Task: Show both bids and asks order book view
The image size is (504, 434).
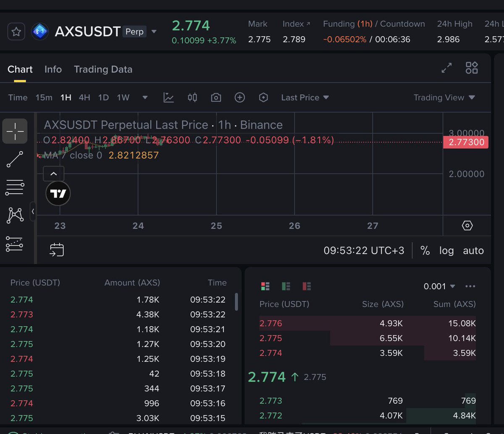Action: pos(265,287)
